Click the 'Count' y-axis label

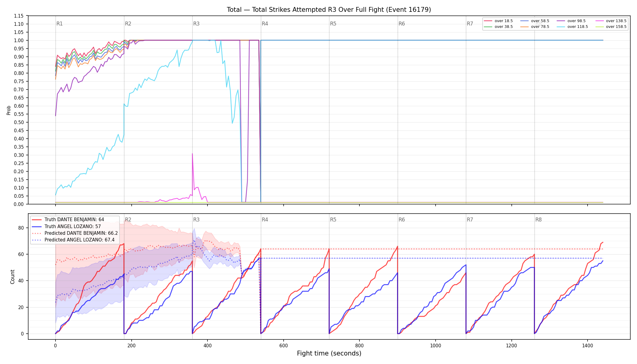tap(12, 277)
